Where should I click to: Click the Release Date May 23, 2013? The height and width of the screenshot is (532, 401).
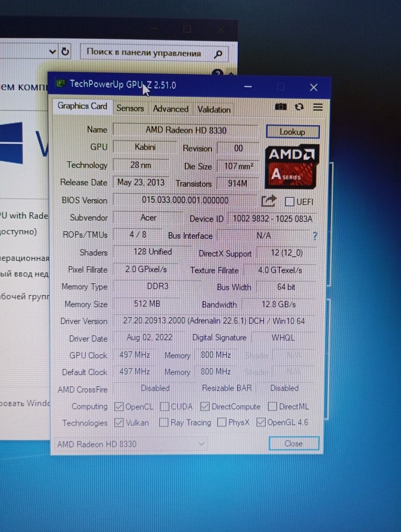140,183
